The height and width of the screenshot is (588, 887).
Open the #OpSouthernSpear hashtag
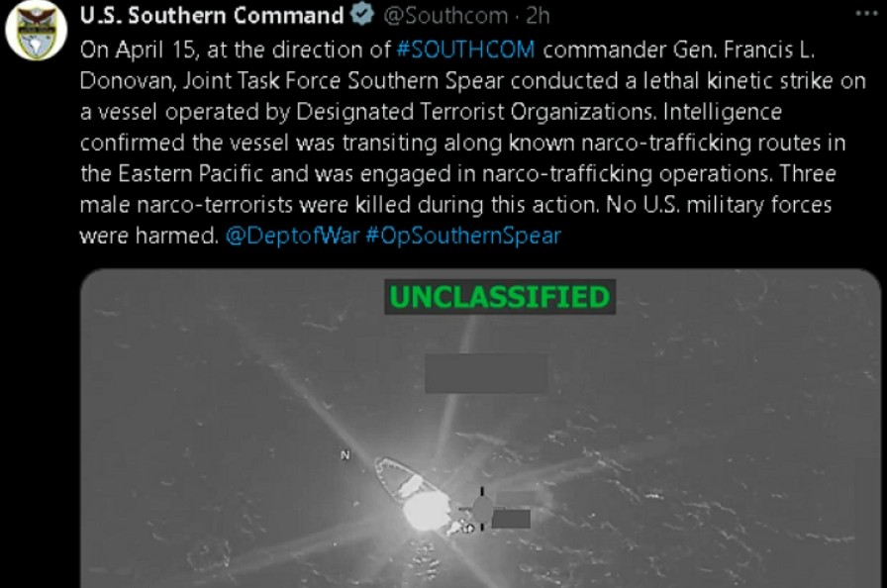point(463,236)
